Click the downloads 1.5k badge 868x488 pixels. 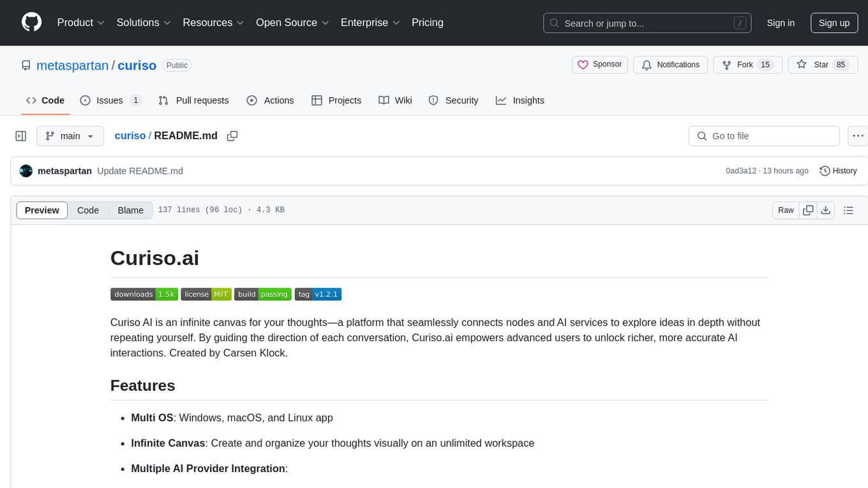pyautogui.click(x=144, y=294)
